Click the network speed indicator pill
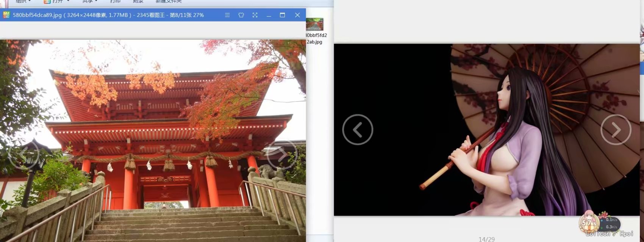 [x=611, y=223]
